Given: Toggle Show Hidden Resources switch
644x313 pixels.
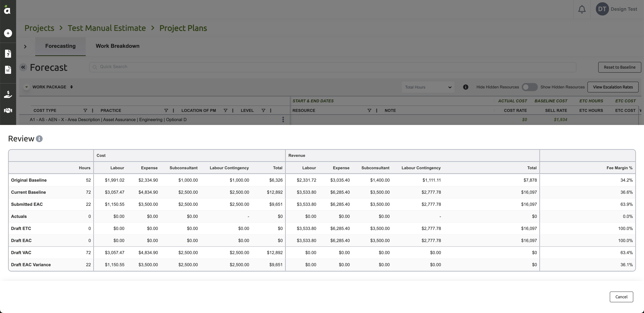Looking at the screenshot, I should (x=529, y=87).
